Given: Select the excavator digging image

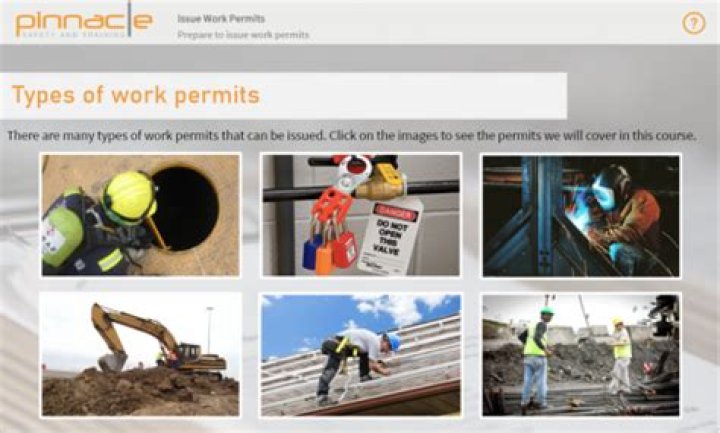Looking at the screenshot, I should pyautogui.click(x=141, y=355).
